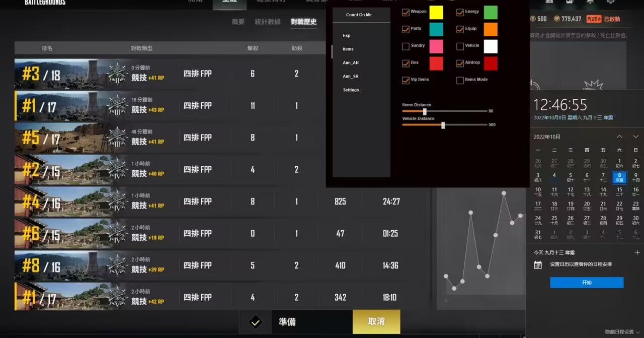Toggle the Energy checkbox
Image resolution: width=644 pixels, height=338 pixels.
(x=460, y=12)
